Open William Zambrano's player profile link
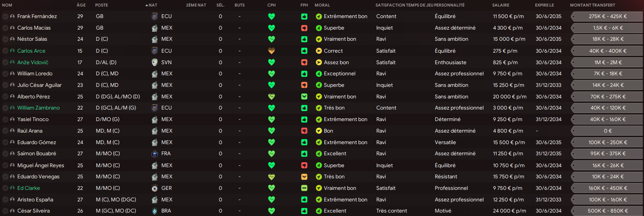 click(x=39, y=108)
